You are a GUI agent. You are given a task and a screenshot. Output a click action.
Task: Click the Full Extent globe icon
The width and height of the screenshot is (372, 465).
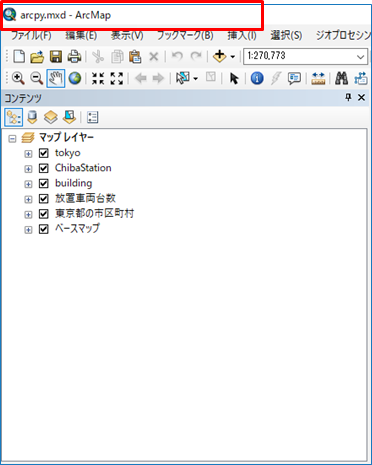coord(75,78)
